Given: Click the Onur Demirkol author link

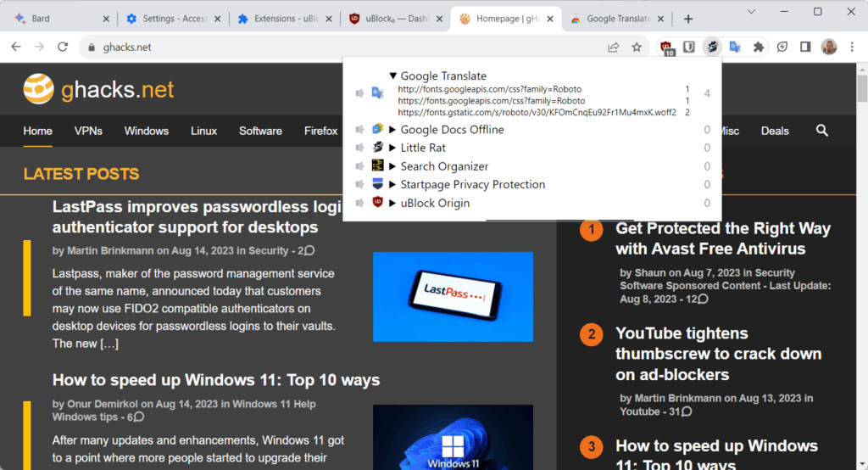Looking at the screenshot, I should [x=103, y=404].
